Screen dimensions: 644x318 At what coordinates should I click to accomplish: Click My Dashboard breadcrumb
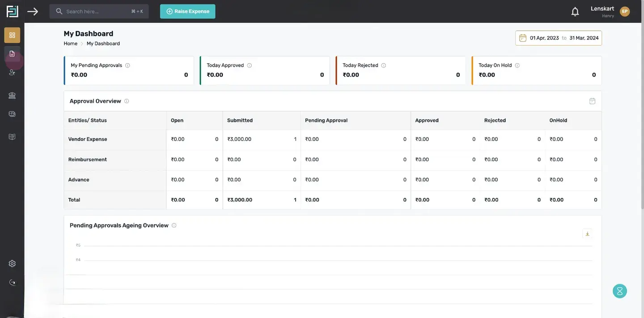coord(103,43)
